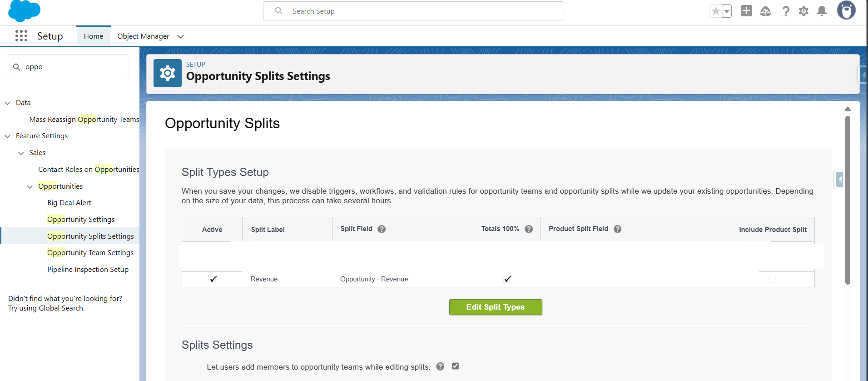This screenshot has height=381, width=868.
Task: Click the Setup gear page header icon
Action: pyautogui.click(x=168, y=73)
